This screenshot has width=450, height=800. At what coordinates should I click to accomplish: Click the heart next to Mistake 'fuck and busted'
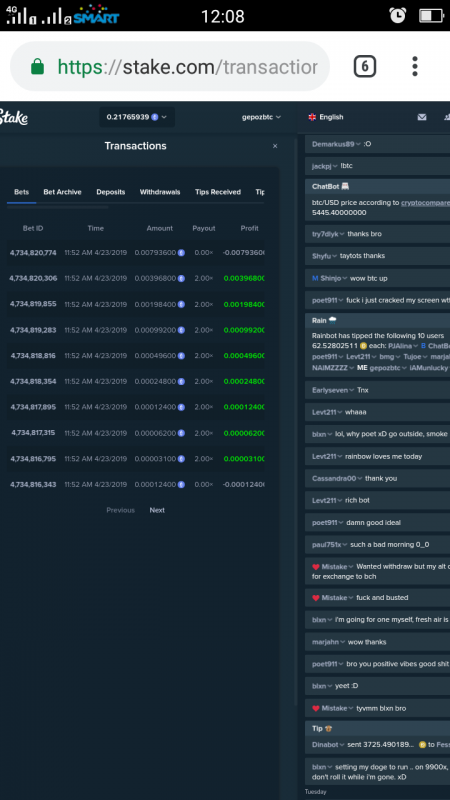click(x=316, y=598)
